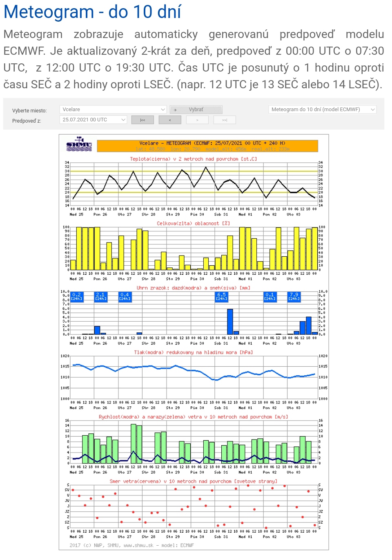The height and width of the screenshot is (560, 392).
Task: Click the temperature chart title Teplota
Action: [193, 159]
